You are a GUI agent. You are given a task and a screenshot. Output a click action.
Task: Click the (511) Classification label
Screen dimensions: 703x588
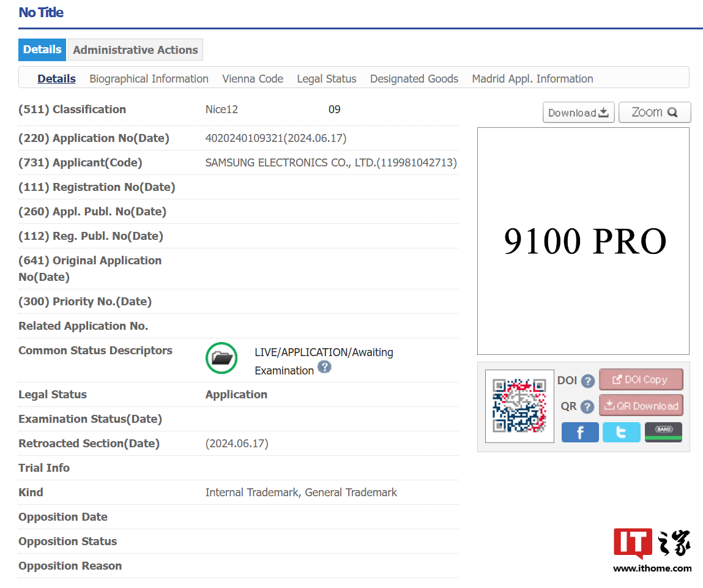tap(72, 110)
